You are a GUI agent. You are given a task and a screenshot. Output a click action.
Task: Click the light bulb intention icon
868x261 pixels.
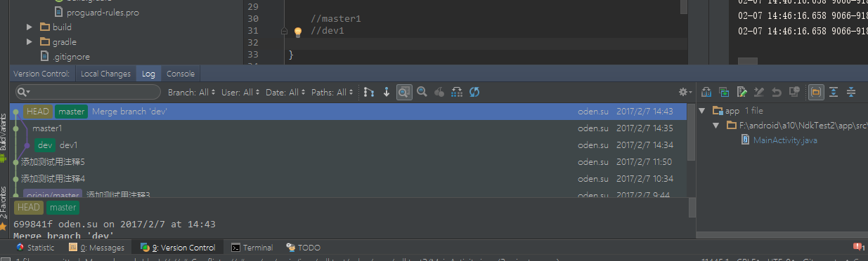(x=297, y=32)
